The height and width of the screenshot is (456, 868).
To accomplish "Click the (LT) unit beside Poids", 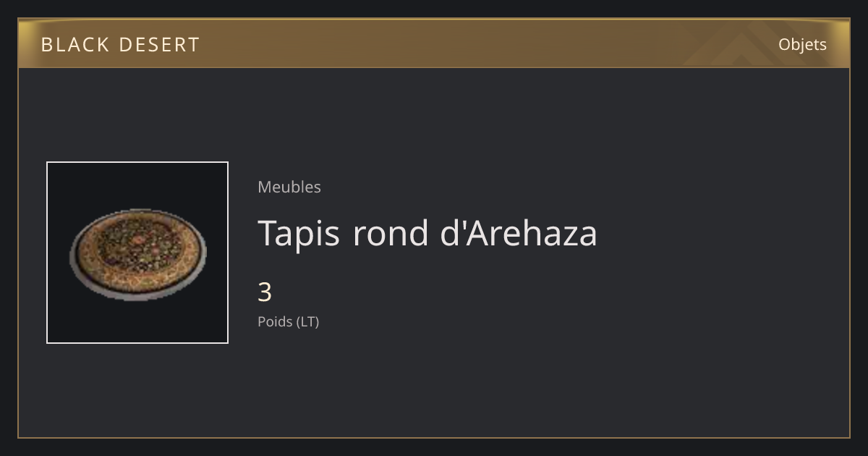I will [307, 321].
